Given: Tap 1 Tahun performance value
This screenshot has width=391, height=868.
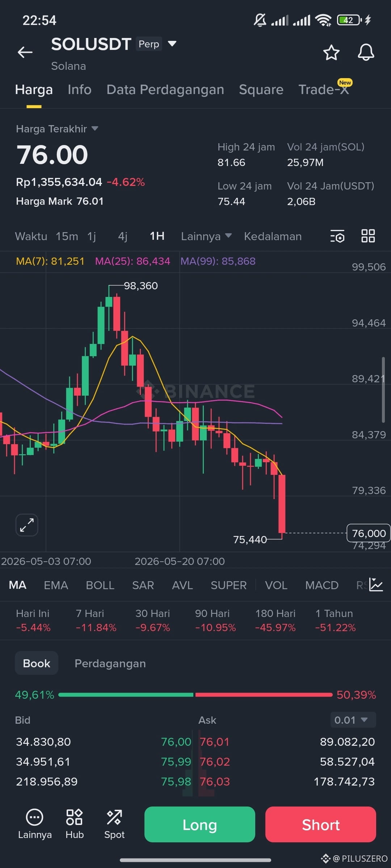Looking at the screenshot, I should click(x=336, y=627).
